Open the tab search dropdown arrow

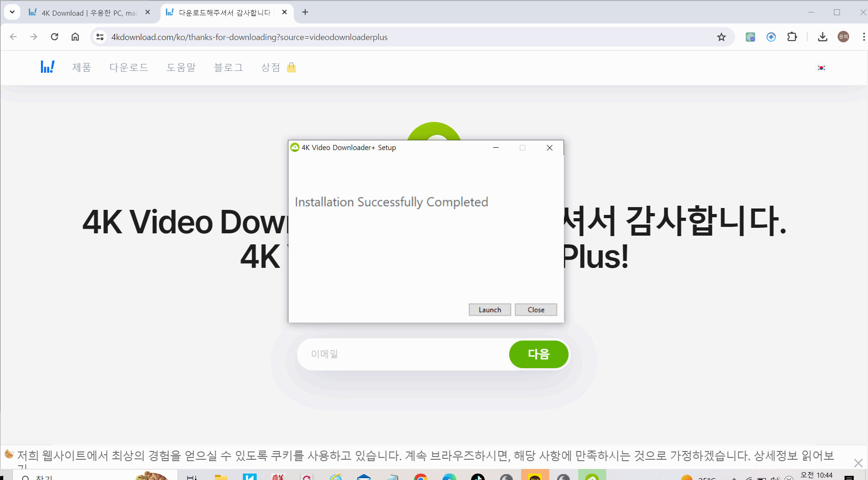click(x=12, y=12)
